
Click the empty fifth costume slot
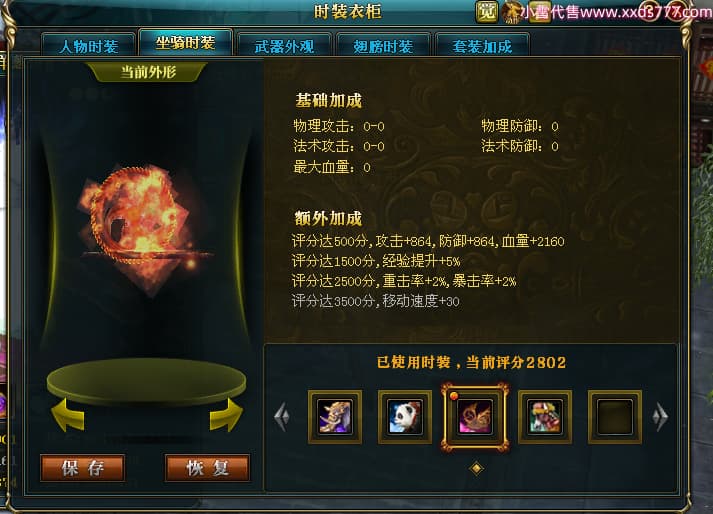[615, 417]
